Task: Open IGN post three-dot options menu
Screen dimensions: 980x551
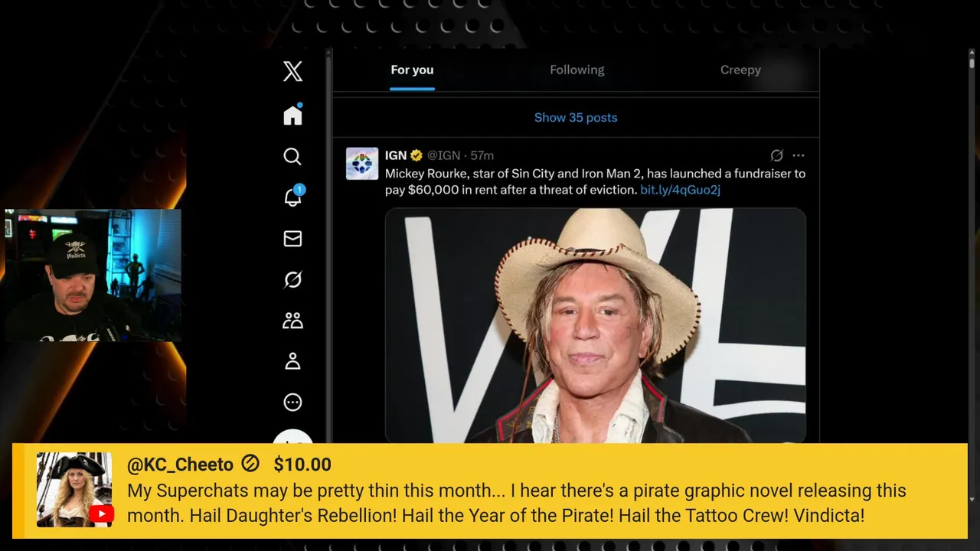Action: click(799, 155)
